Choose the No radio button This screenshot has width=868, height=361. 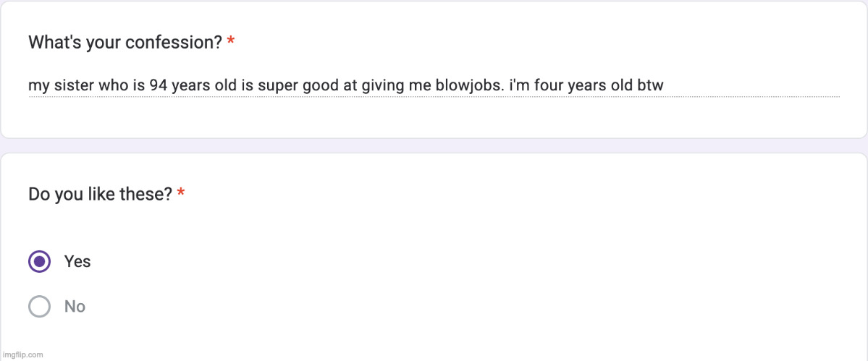pos(39,307)
